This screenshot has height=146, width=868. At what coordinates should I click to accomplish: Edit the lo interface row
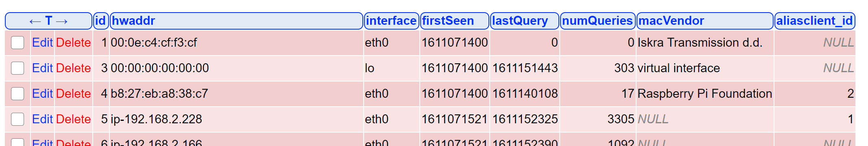click(42, 68)
